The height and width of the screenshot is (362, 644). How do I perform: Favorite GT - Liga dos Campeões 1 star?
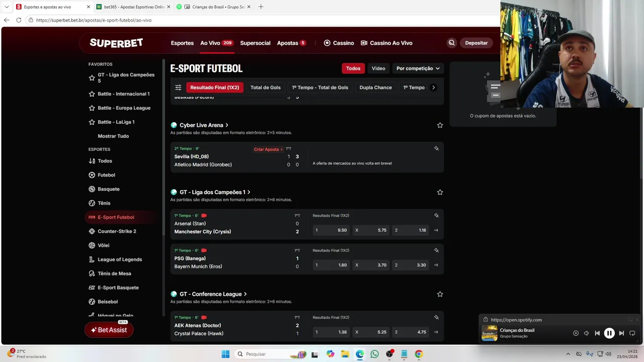[x=440, y=192]
